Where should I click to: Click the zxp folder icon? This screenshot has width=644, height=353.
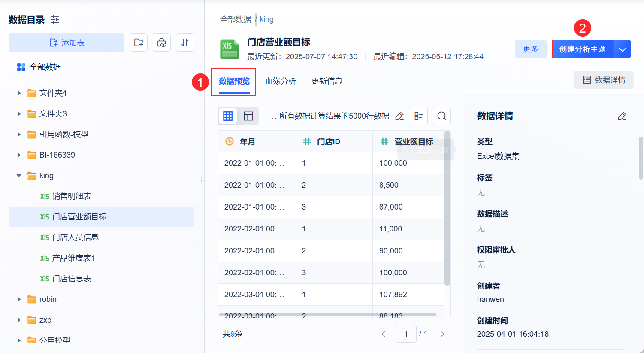click(32, 320)
